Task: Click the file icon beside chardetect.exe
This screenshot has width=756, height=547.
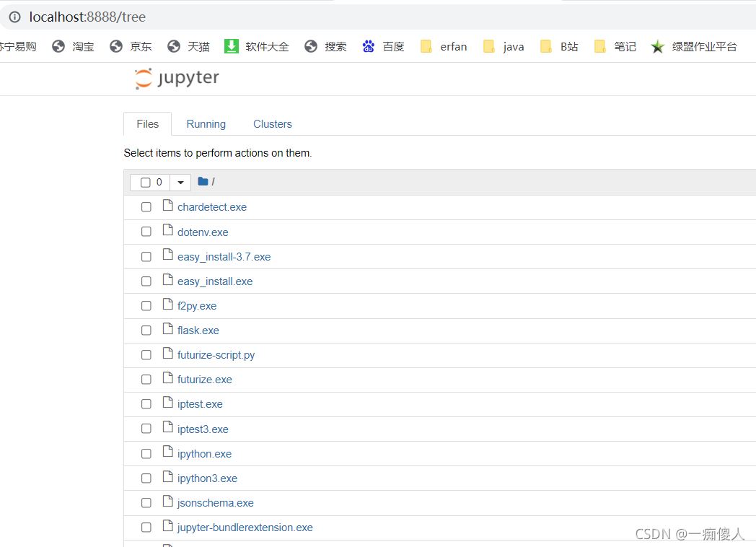Action: pos(167,206)
